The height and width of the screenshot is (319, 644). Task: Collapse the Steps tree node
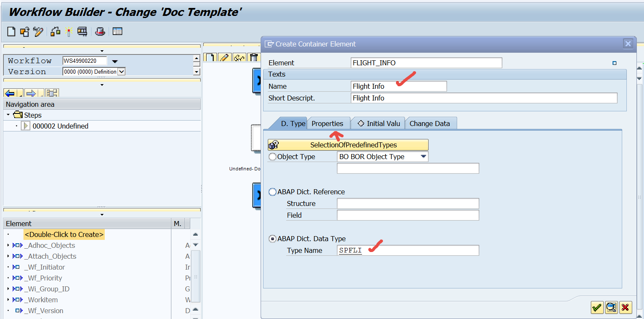click(8, 115)
